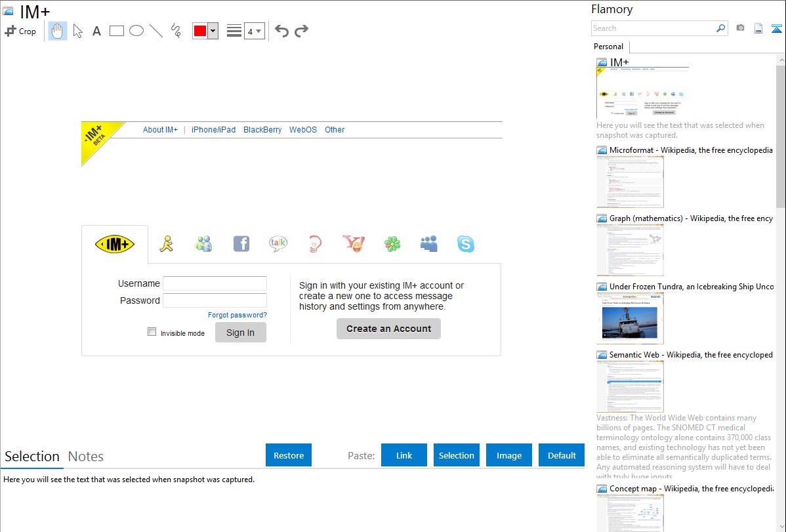This screenshot has height=532, width=786.
Task: Undo the last edit
Action: point(281,31)
